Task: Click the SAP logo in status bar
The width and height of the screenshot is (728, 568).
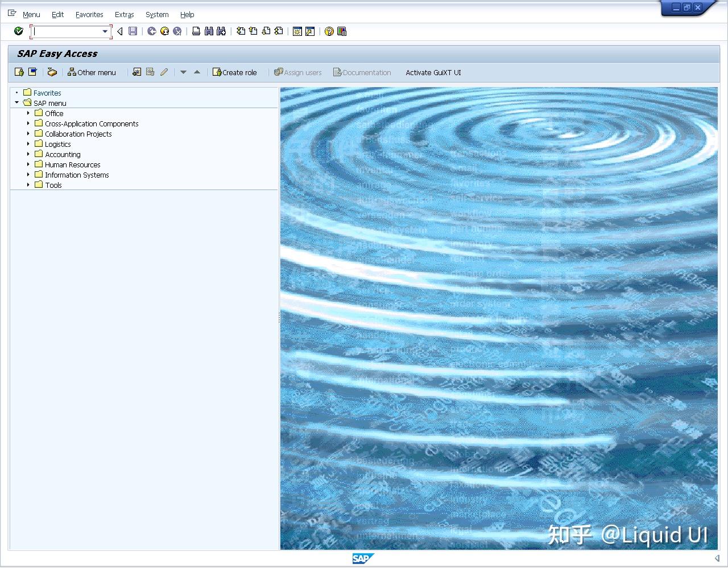Action: point(363,558)
